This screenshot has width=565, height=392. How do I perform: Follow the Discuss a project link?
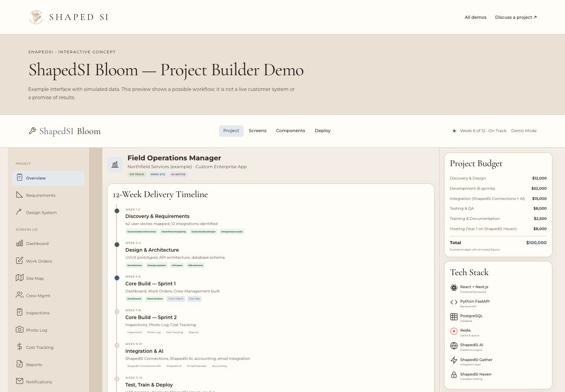pos(516,17)
